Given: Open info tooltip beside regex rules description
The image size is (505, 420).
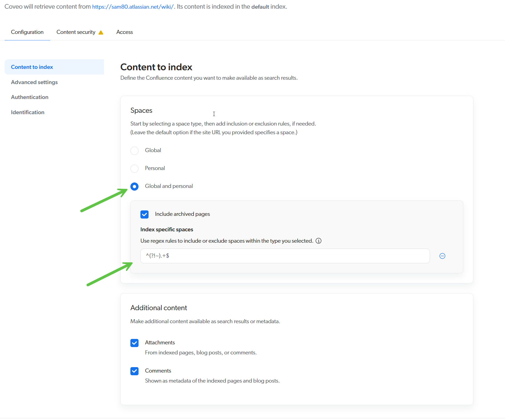Looking at the screenshot, I should coord(319,241).
